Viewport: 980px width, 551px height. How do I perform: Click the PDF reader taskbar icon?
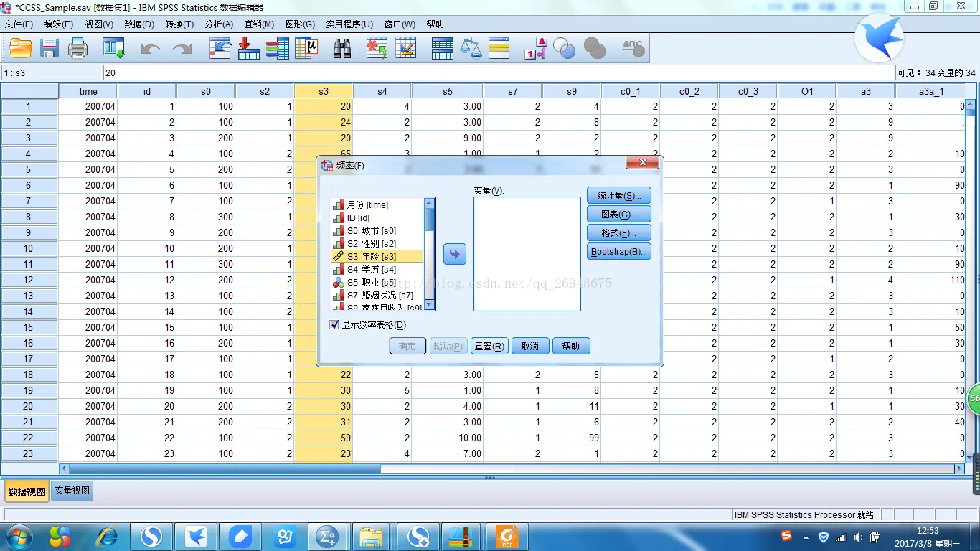point(507,537)
